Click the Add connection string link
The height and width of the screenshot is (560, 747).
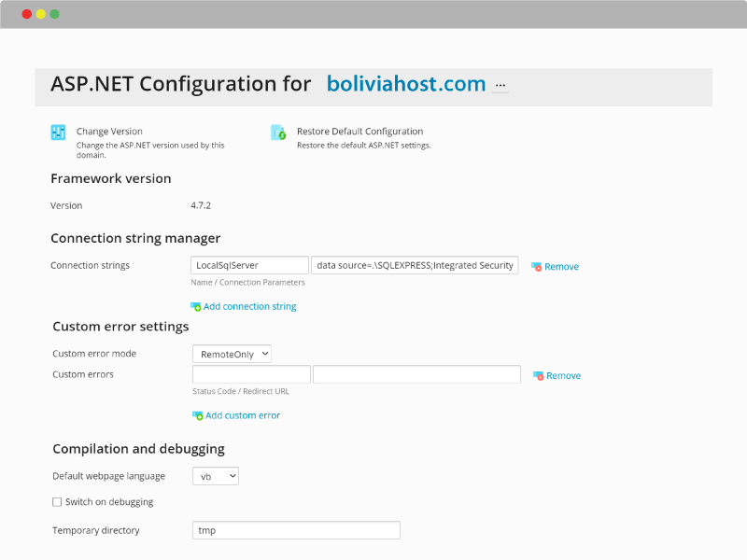[249, 307]
